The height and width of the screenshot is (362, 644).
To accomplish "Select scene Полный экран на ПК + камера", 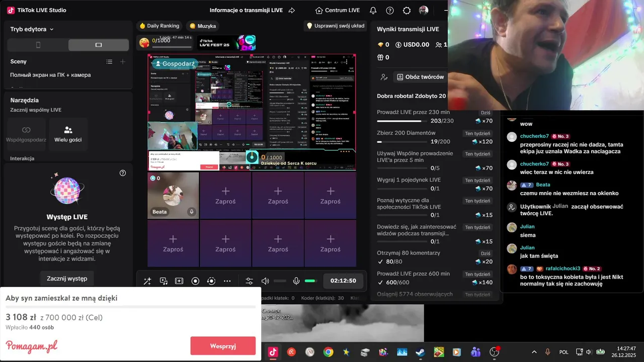I will coord(50,75).
